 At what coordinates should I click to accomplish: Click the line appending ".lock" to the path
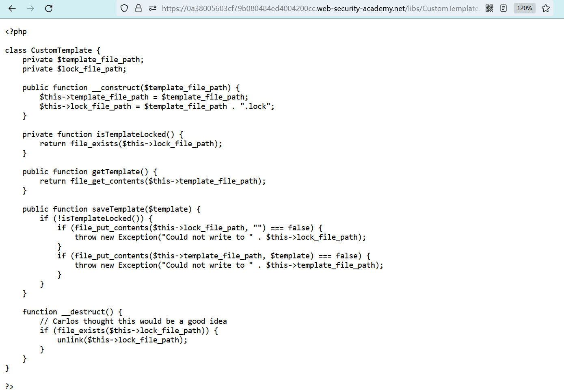pyautogui.click(x=157, y=106)
